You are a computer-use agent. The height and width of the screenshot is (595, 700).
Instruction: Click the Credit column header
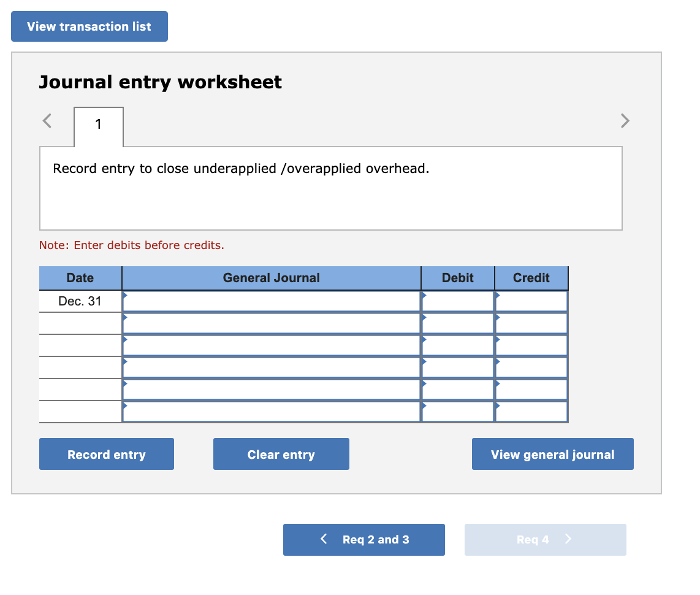[531, 278]
